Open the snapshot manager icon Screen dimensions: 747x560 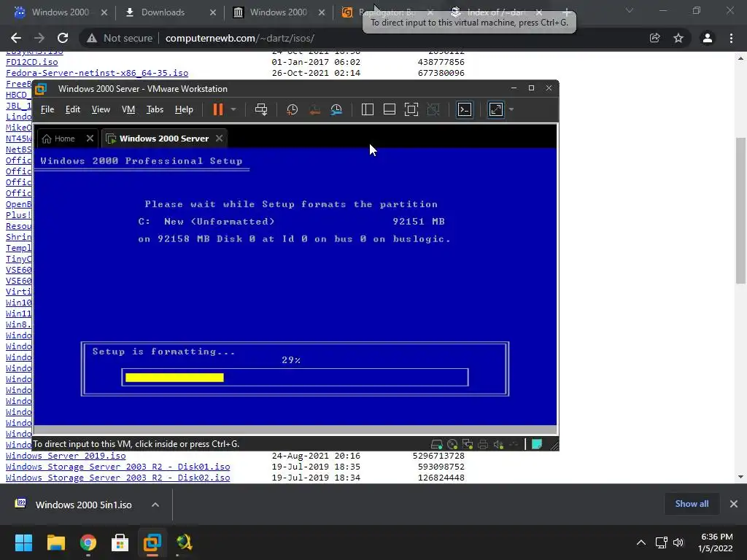click(x=336, y=109)
